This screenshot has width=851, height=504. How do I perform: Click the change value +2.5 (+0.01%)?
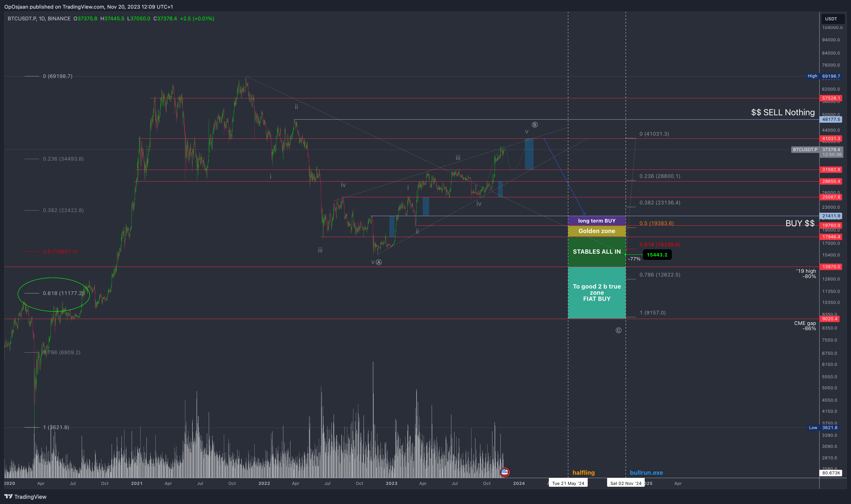point(197,19)
